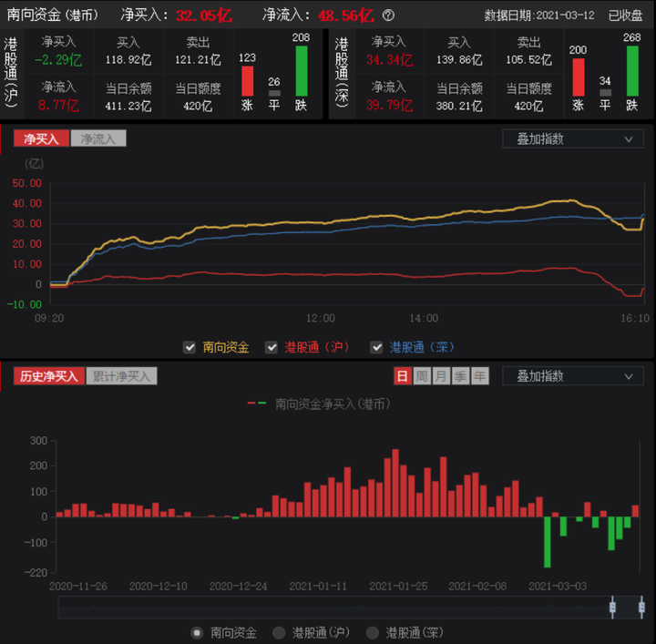
Task: Click the green 跌 bar labeled 208
Action: [302, 71]
